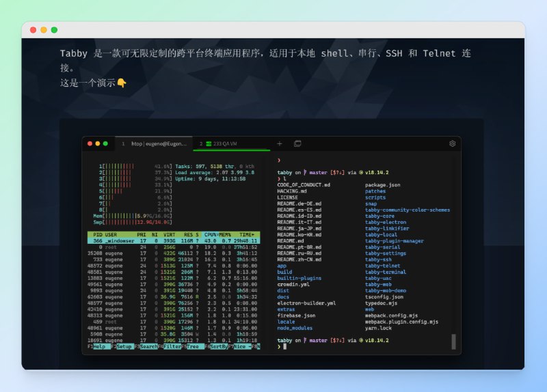Image resolution: width=547 pixels, height=392 pixels.
Task: Click the PRI column header in htop
Action: point(142,234)
